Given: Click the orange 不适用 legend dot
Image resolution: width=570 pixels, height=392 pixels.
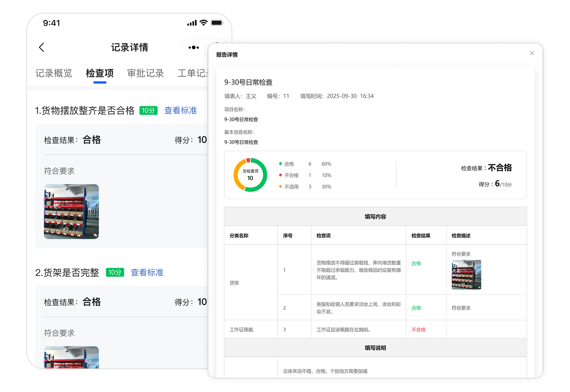Looking at the screenshot, I should [280, 186].
